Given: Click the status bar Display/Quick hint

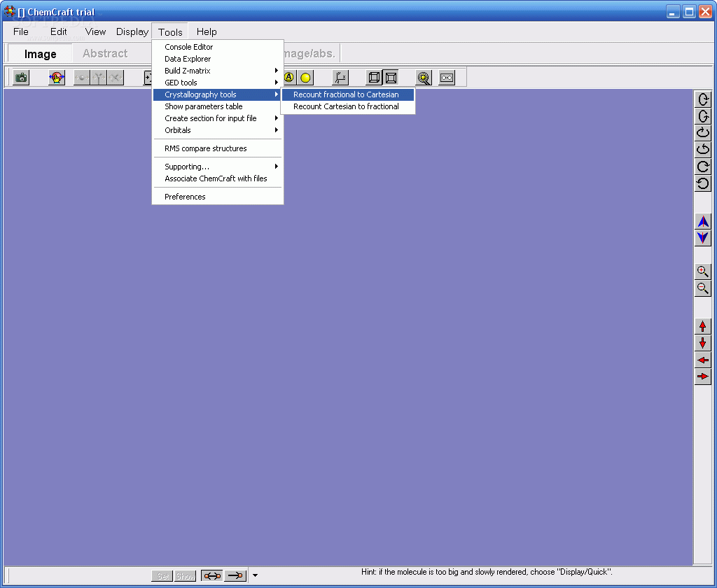Looking at the screenshot, I should (x=487, y=571).
